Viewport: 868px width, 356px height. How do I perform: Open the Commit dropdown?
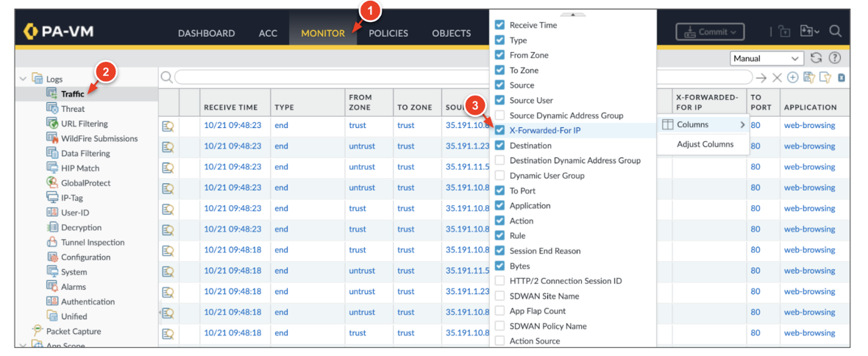[x=710, y=32]
